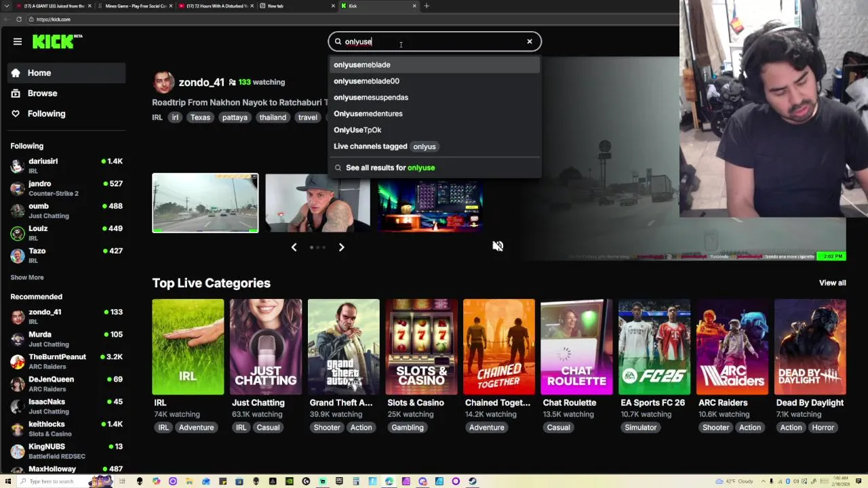
Task: Click the Texas tag chip
Action: pyautogui.click(x=200, y=117)
